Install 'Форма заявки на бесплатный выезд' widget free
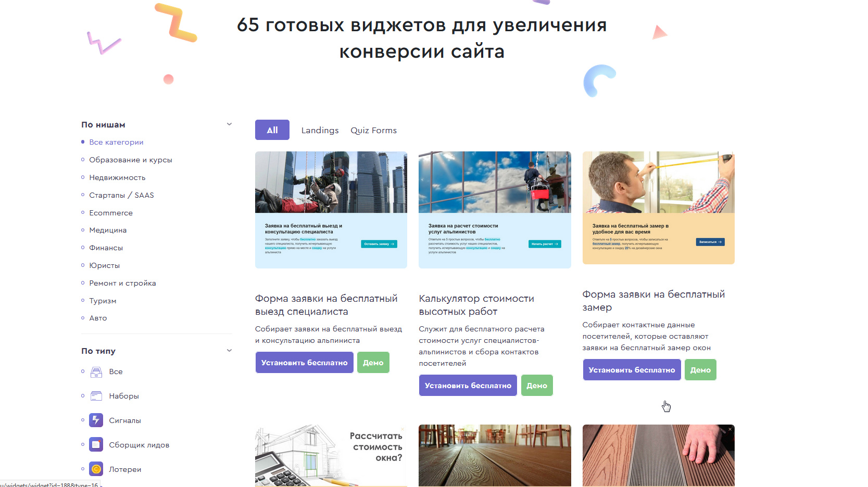The image size is (868, 487). coord(305,363)
